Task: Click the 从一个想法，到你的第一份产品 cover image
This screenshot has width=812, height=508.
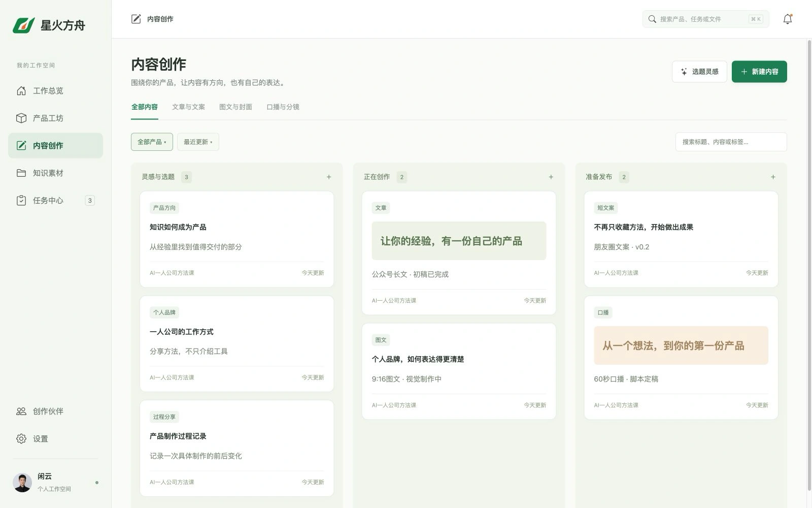Action: [681, 345]
